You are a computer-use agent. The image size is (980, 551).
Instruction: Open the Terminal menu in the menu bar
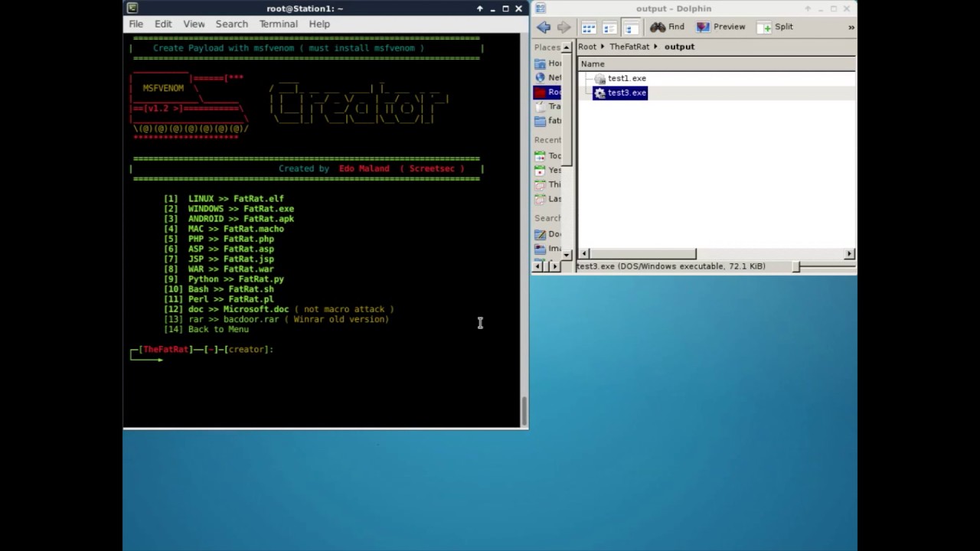(x=278, y=24)
